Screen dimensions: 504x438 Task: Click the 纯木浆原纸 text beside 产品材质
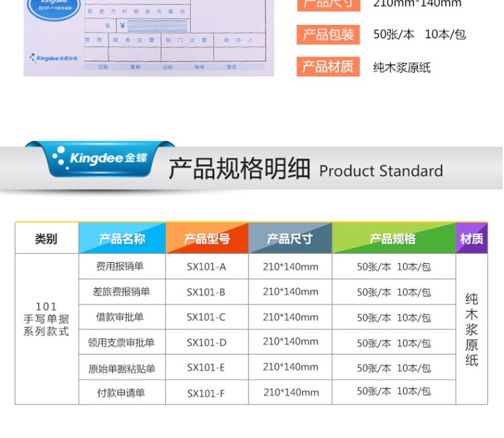[402, 67]
